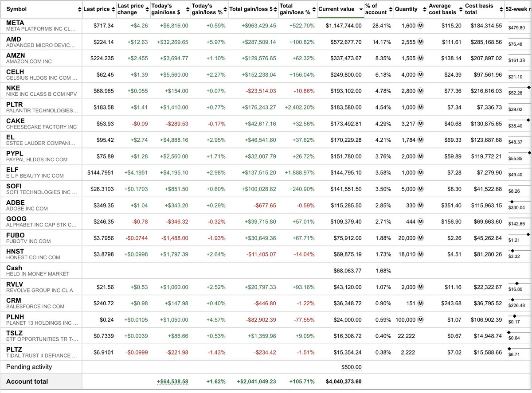Click Cash current value $68,063.77
532x393 pixels.
(347, 271)
